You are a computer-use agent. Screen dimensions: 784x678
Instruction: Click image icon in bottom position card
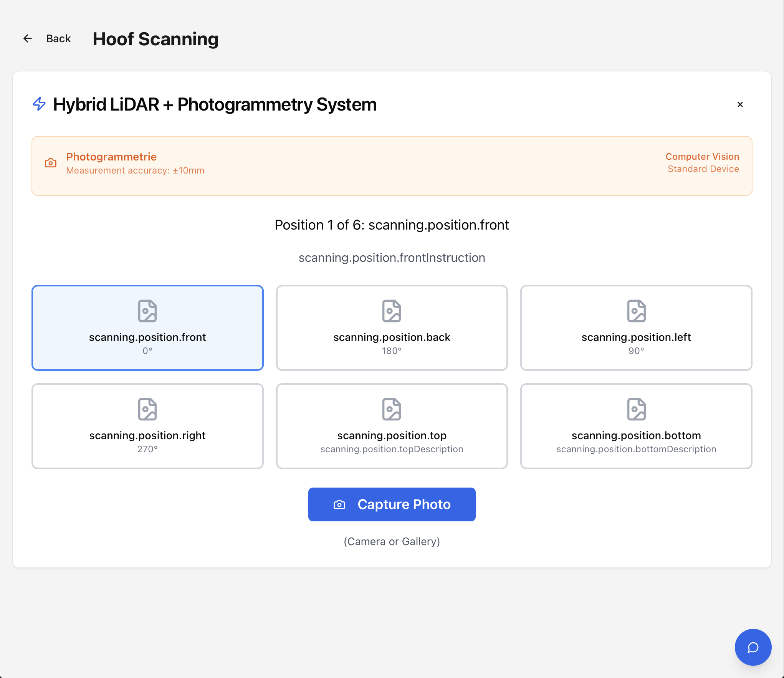tap(636, 409)
